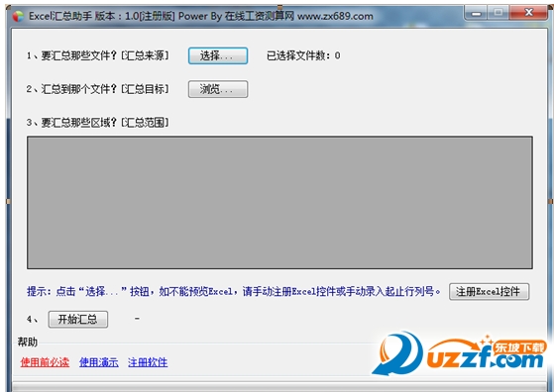Click the title bar text Excel汇总助手
This screenshot has width=554, height=392.
(60, 16)
